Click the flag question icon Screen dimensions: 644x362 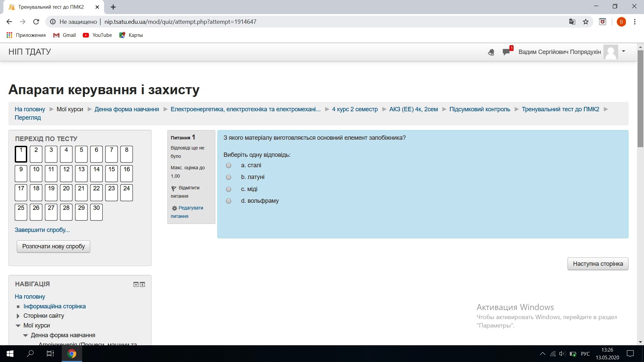tap(174, 188)
